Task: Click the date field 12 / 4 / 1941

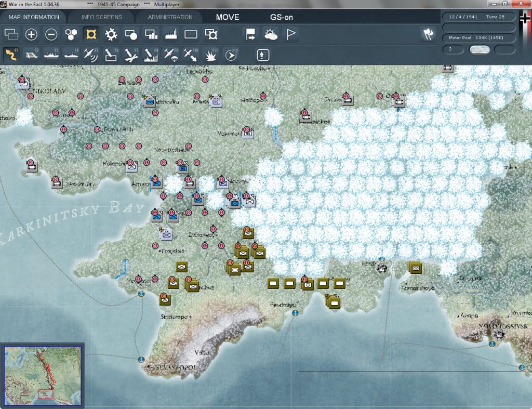Action: [x=463, y=17]
